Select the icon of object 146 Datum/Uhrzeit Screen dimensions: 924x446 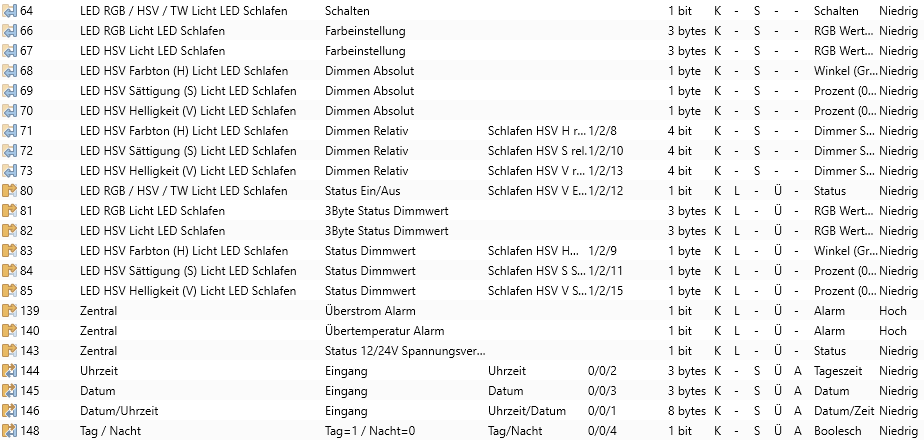tap(9, 411)
